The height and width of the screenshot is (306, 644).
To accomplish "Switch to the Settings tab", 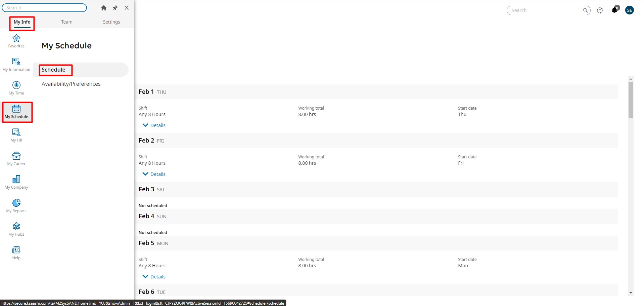I will (x=111, y=22).
